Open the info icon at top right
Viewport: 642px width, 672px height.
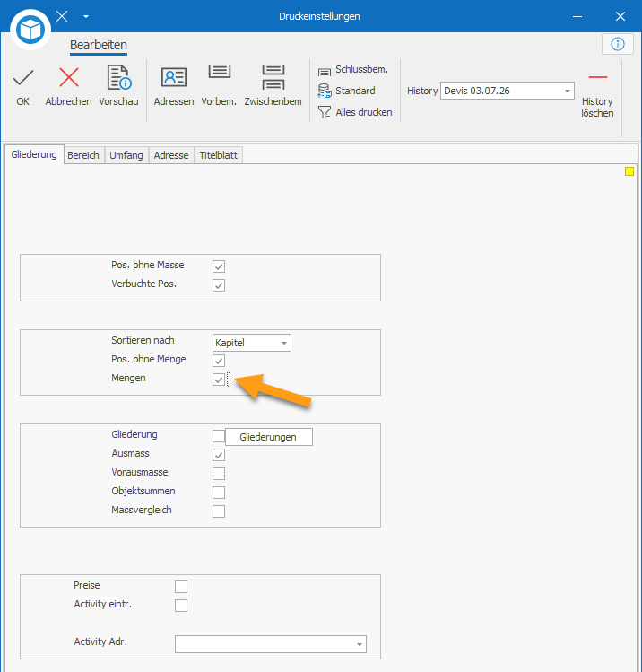point(617,44)
